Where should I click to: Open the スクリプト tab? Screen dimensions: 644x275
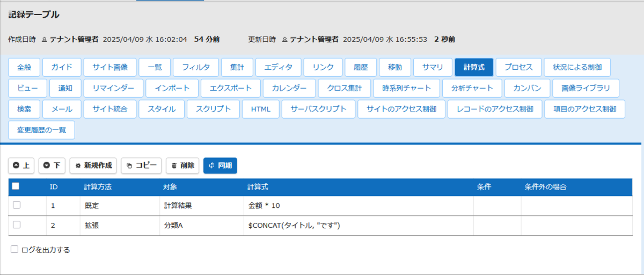tap(213, 109)
